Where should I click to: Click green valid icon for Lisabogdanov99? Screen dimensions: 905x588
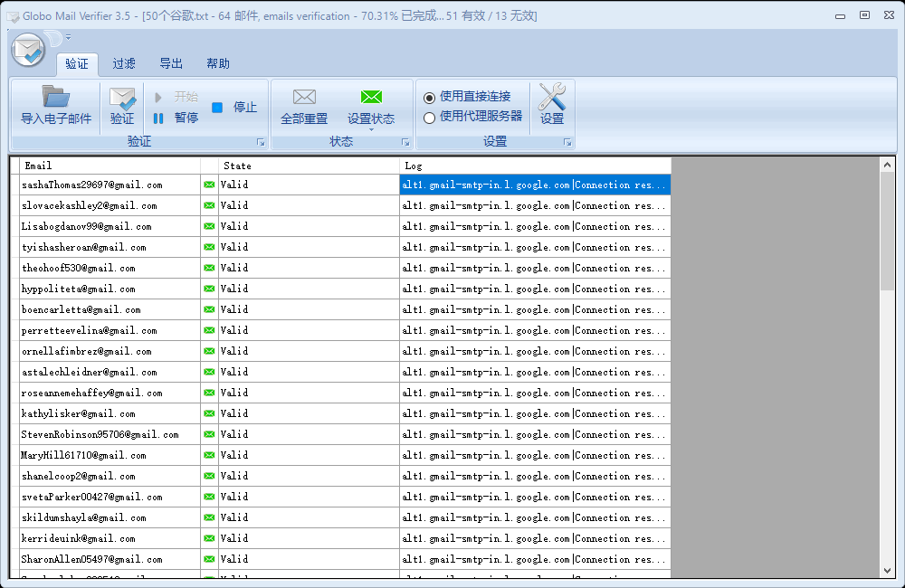(x=210, y=226)
